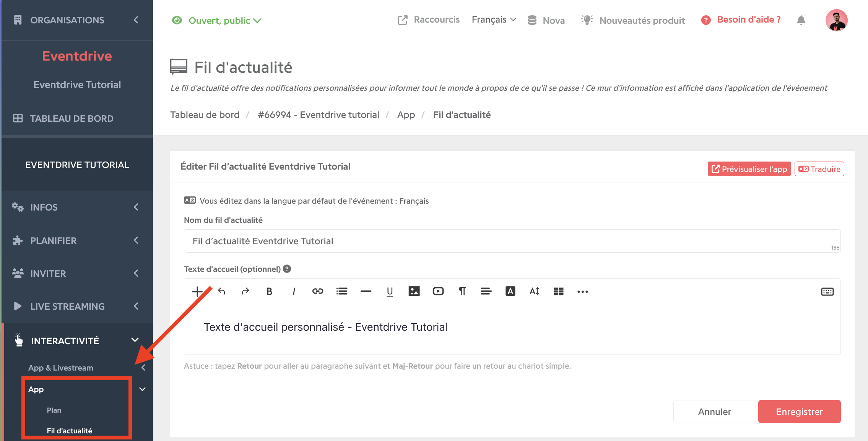Open the notifications bell

click(801, 20)
